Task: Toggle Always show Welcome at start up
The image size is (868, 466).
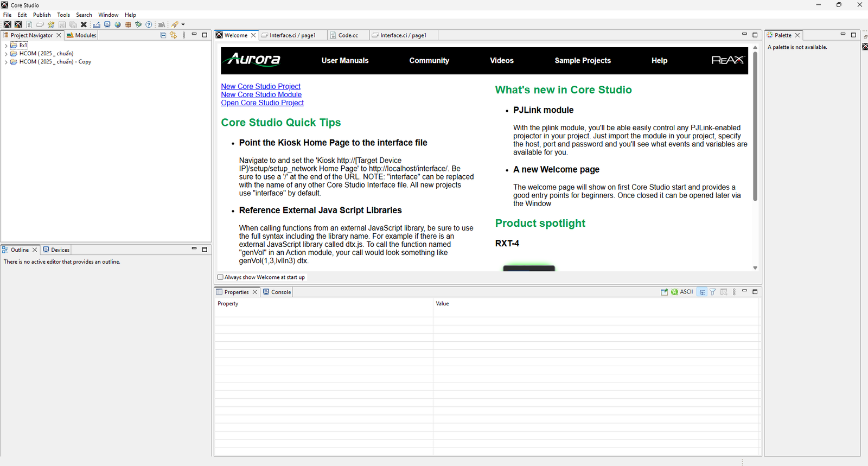Action: click(220, 277)
